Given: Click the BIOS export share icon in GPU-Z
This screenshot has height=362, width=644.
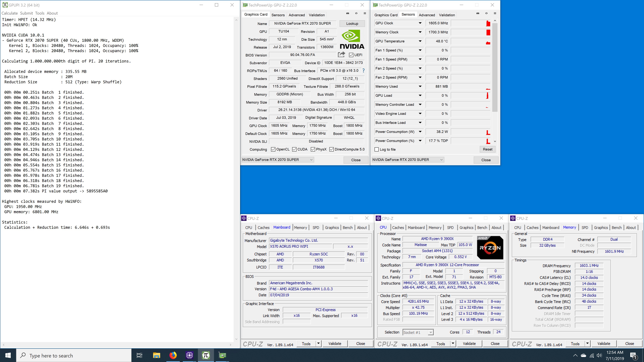Looking at the screenshot, I should click(341, 54).
